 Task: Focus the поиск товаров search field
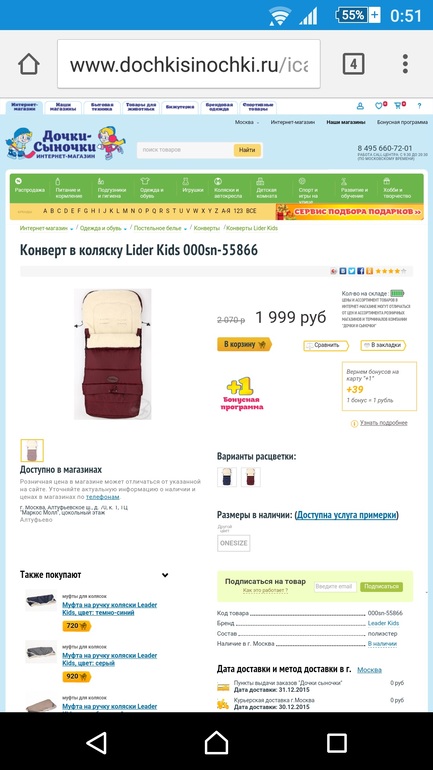click(184, 150)
